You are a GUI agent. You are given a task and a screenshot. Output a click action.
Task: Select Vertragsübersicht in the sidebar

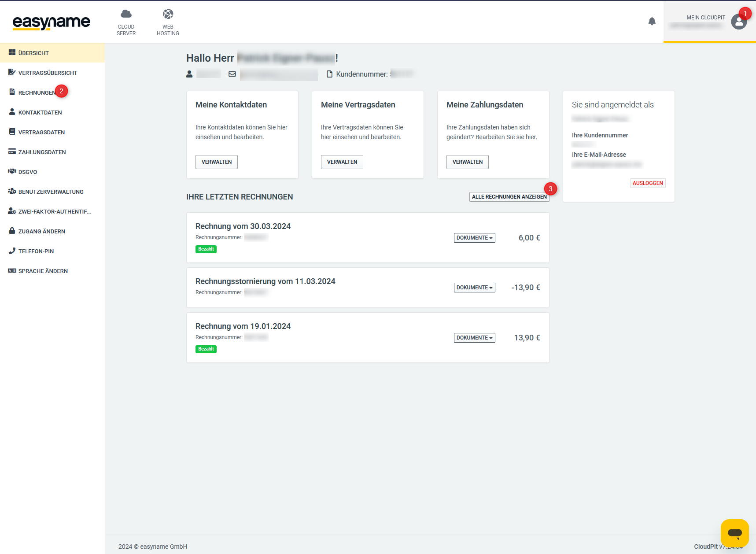48,73
